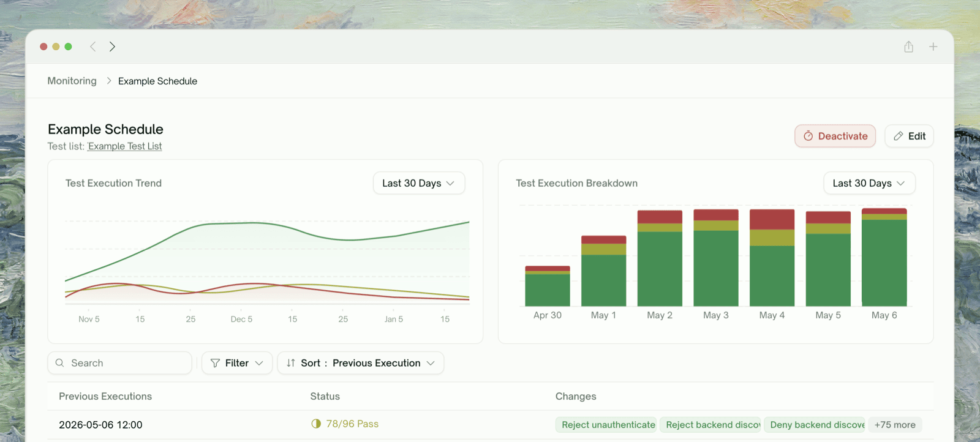Click the breadcrumb separator chevron after Monitoring
The height and width of the screenshot is (442, 980).
109,81
